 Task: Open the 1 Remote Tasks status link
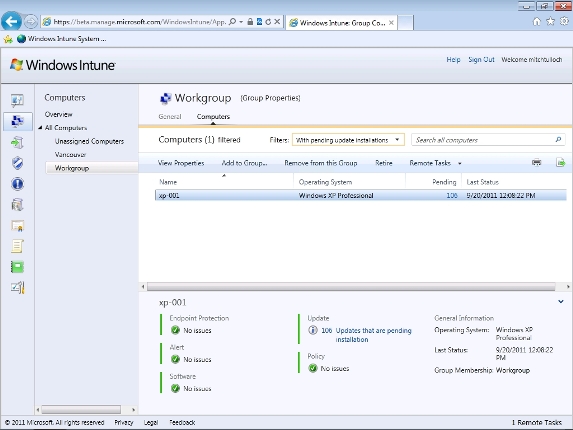point(536,422)
